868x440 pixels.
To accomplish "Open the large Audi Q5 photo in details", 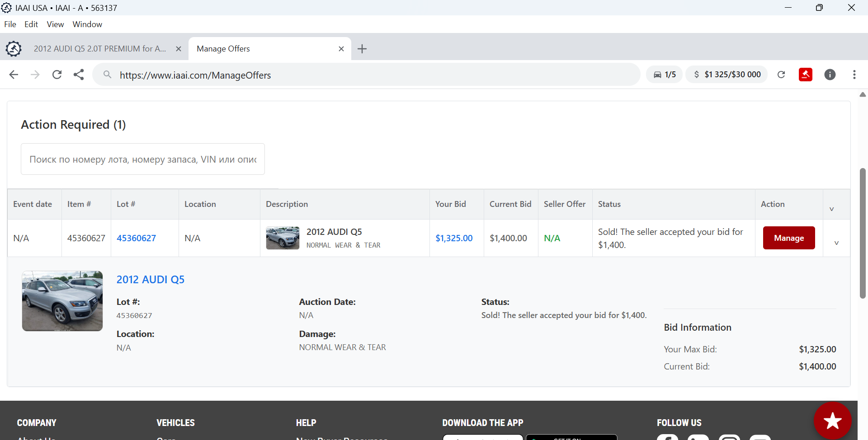I will click(62, 301).
